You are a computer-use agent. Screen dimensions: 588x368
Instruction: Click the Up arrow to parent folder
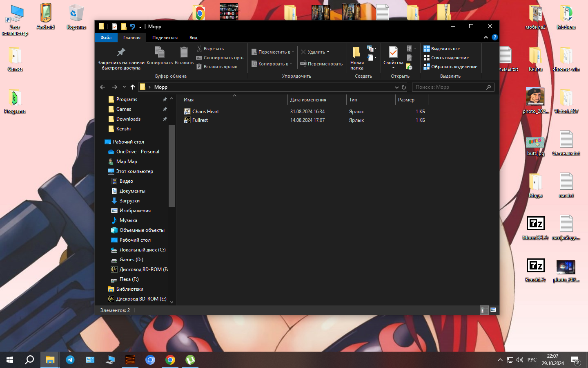(133, 87)
